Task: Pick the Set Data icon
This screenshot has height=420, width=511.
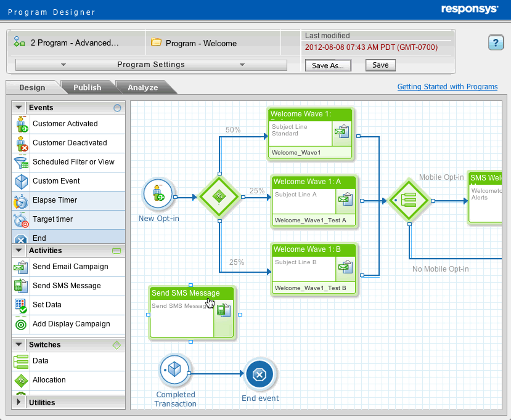Action: click(21, 305)
